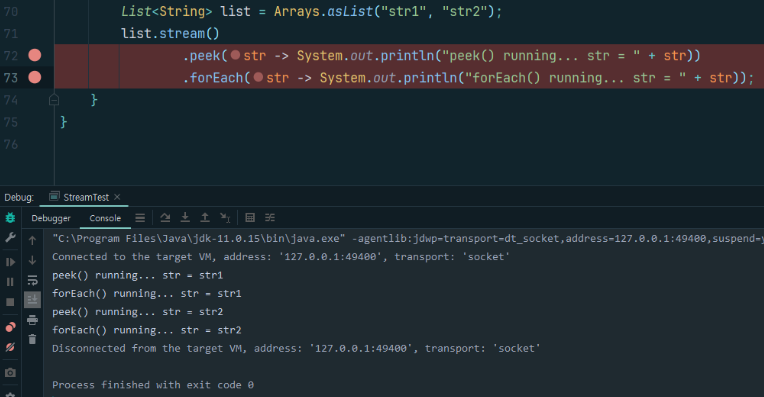
Task: Click 'Connected to the target VM' console line
Action: (281, 257)
